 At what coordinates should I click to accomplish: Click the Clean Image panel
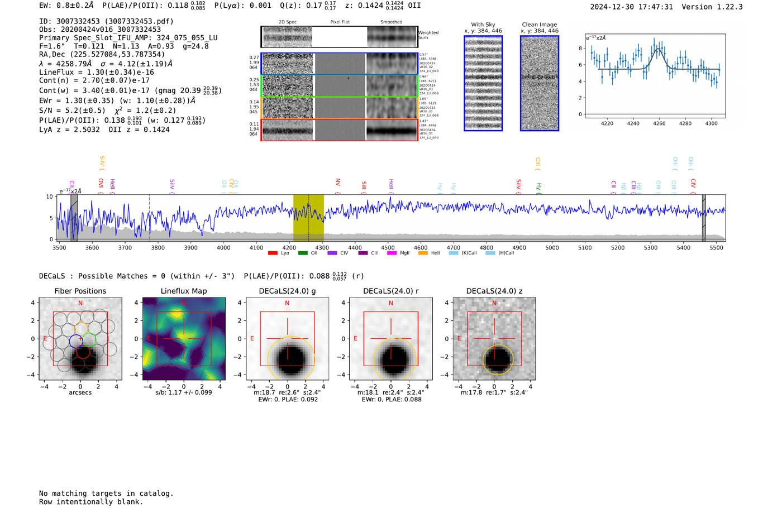(540, 83)
